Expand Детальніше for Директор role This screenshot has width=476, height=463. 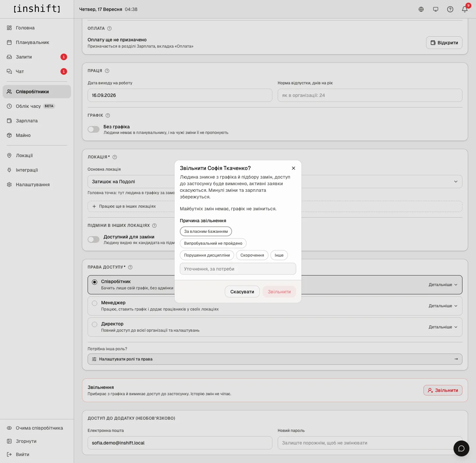(443, 327)
